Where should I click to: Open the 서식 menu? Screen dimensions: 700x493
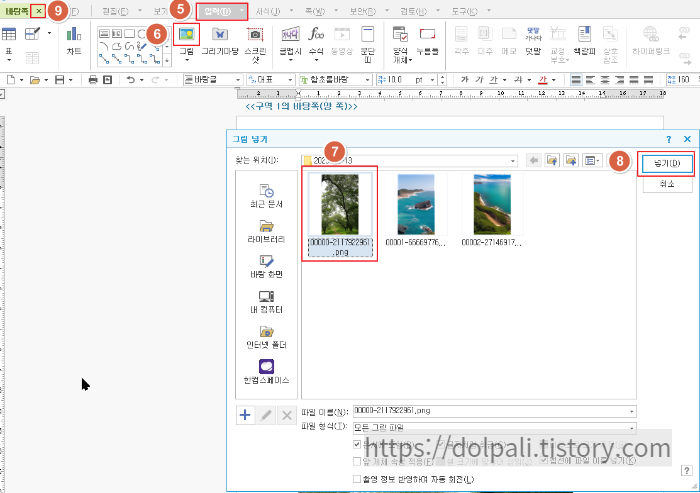pos(268,11)
